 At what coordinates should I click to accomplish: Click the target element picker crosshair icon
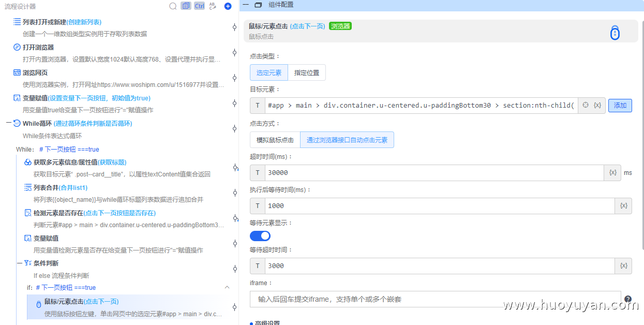(586, 105)
